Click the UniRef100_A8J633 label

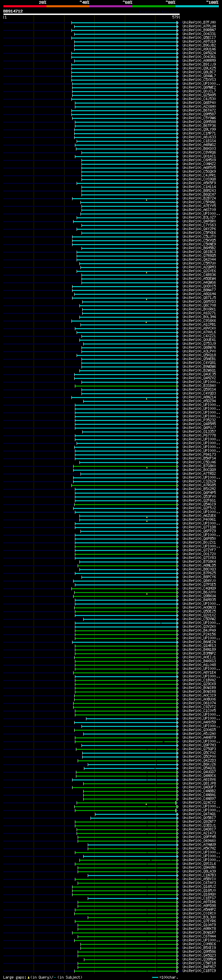tap(199, 137)
